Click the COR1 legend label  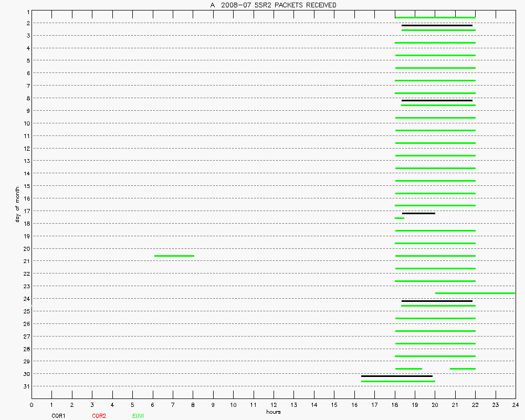(58, 416)
